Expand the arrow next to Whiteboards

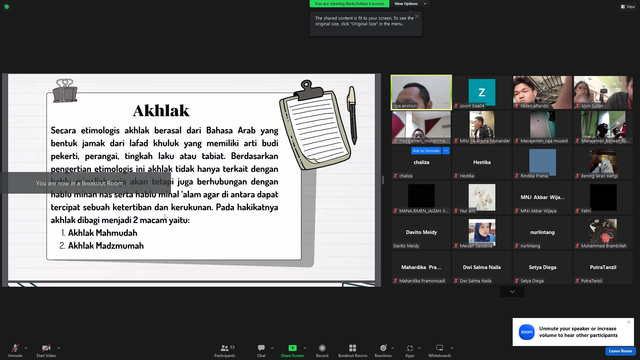point(452,348)
